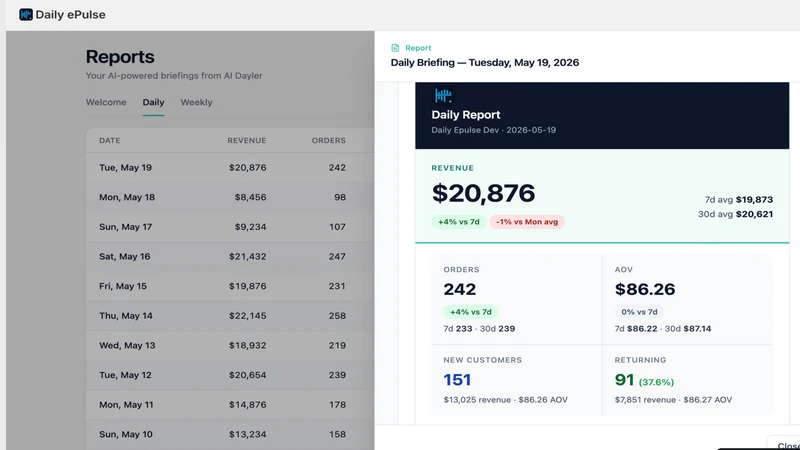Click the Daily Briefing title text
The image size is (800, 450).
click(485, 62)
